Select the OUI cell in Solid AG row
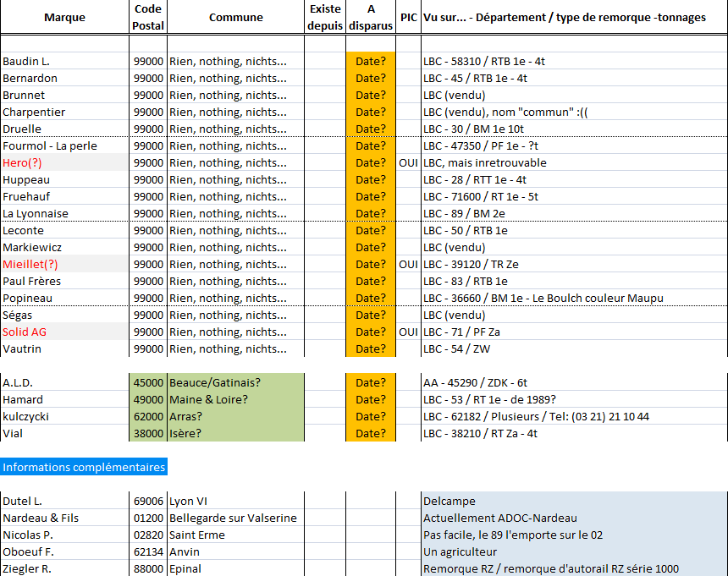 (x=409, y=332)
